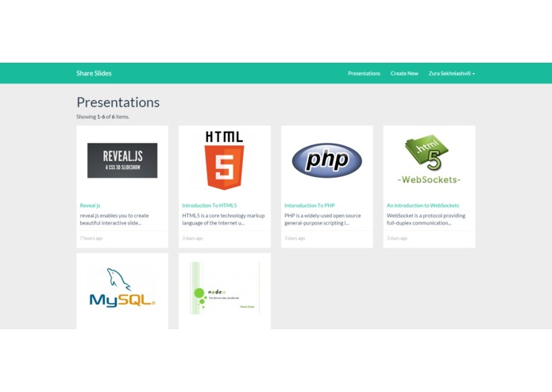Open the Reveal.js thumbnail image
This screenshot has height=392, width=552.
point(122,160)
